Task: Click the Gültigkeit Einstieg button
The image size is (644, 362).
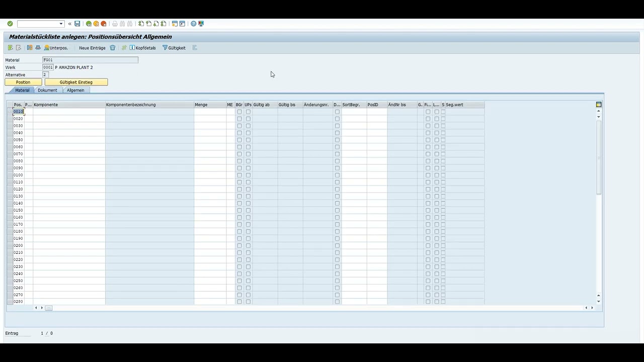Action: (x=76, y=82)
